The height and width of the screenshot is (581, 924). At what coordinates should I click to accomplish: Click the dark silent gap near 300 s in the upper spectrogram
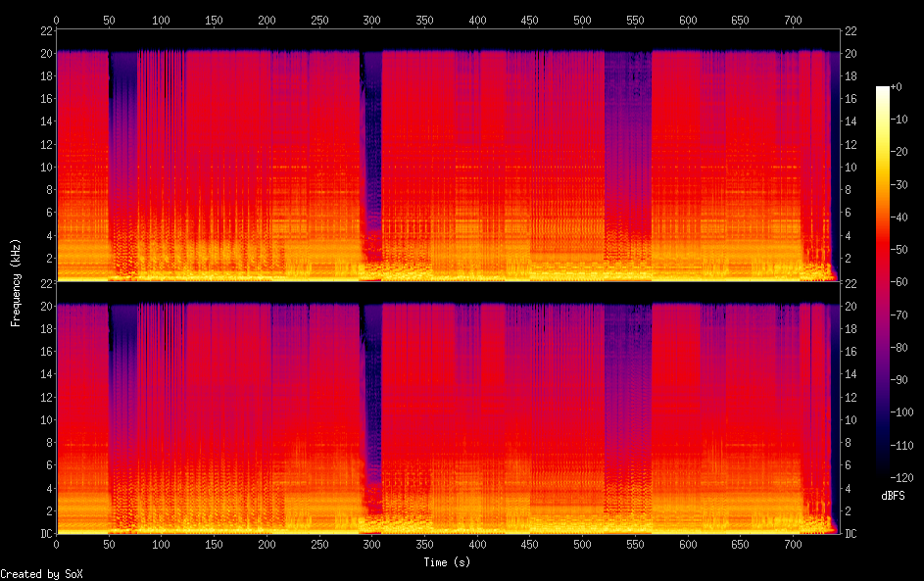[x=371, y=147]
